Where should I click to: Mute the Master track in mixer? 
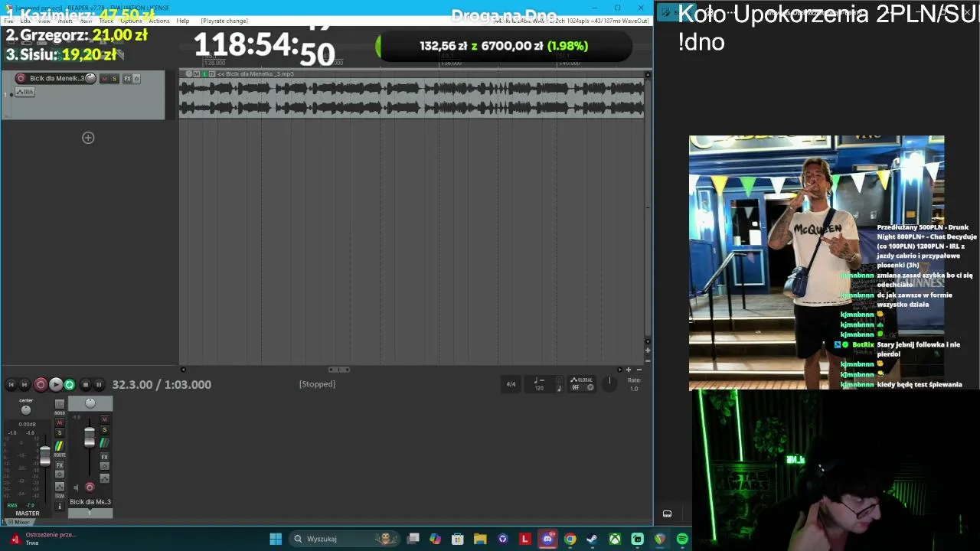pos(60,423)
